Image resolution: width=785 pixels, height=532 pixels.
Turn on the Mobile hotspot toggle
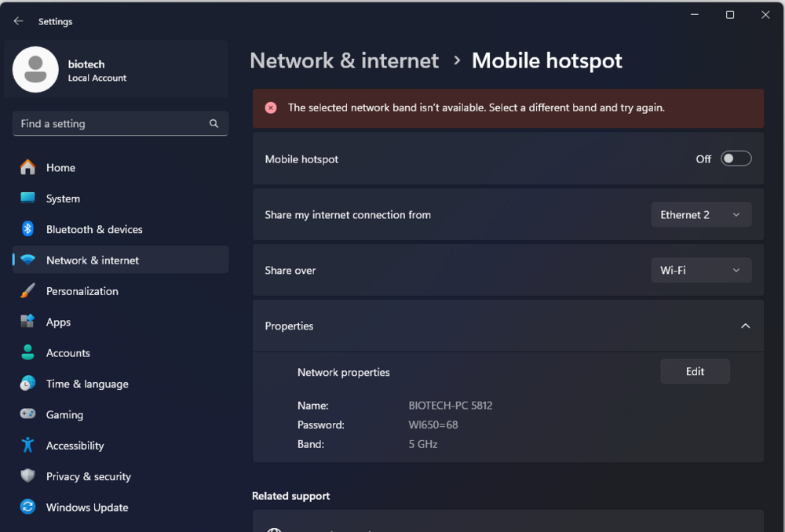click(x=736, y=159)
